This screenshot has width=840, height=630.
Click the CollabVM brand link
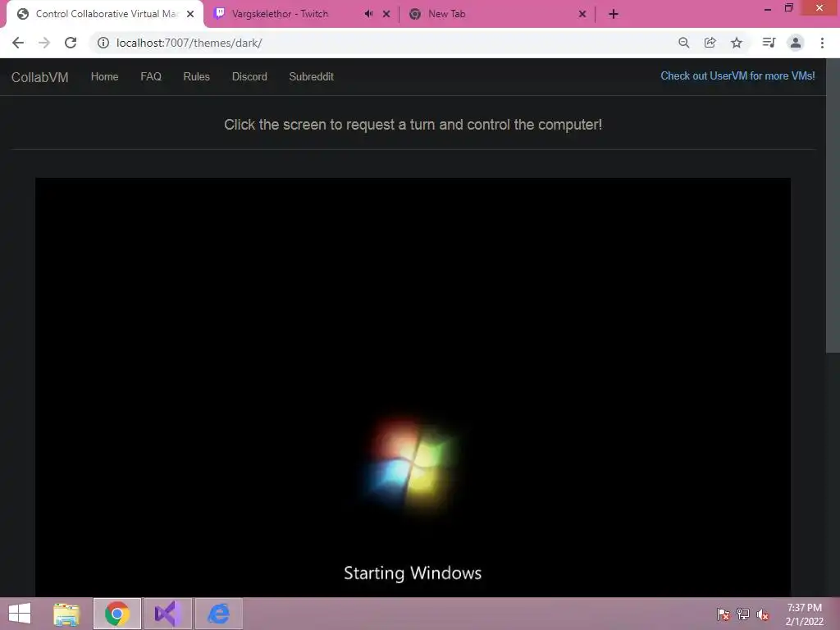pos(39,77)
